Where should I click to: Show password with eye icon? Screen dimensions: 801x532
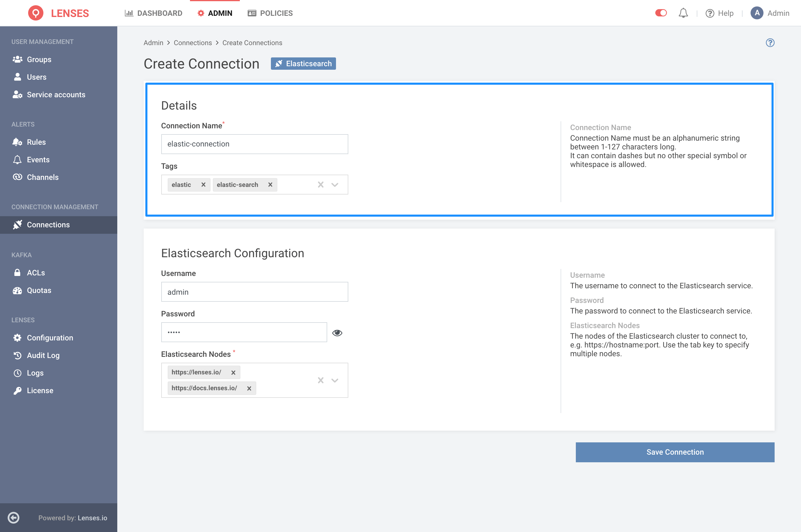[x=337, y=332]
